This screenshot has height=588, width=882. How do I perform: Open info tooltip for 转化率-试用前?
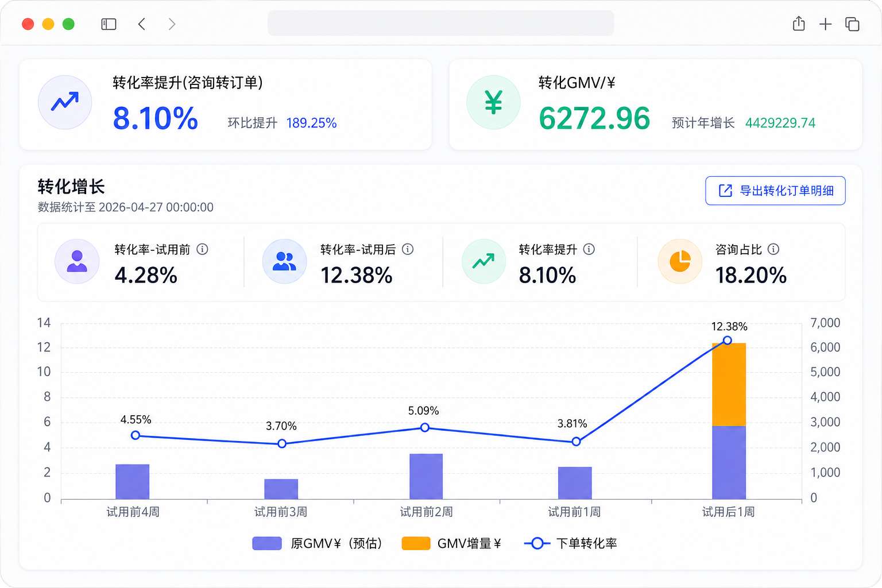[202, 249]
